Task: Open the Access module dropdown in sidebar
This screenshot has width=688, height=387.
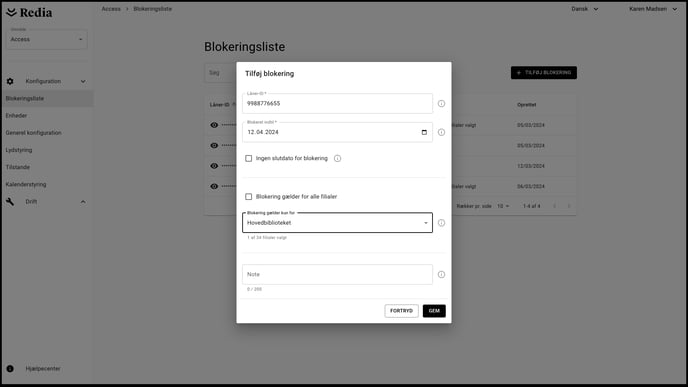Action: tap(47, 39)
